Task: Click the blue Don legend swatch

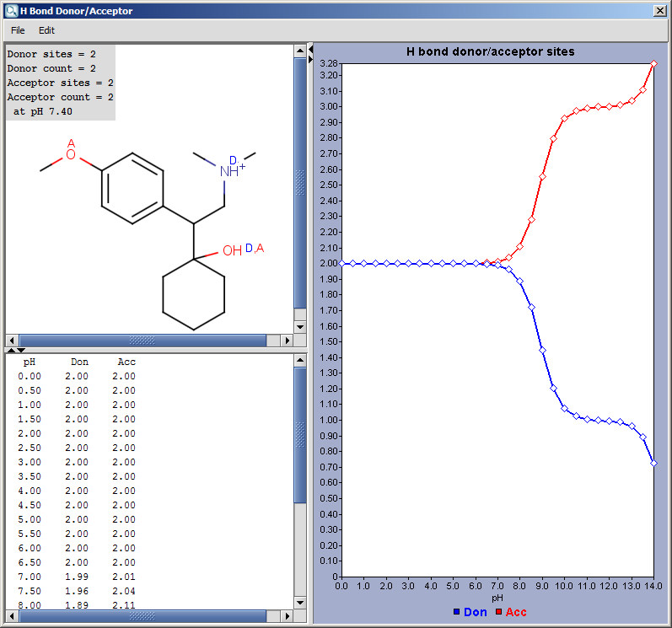Action: (456, 612)
